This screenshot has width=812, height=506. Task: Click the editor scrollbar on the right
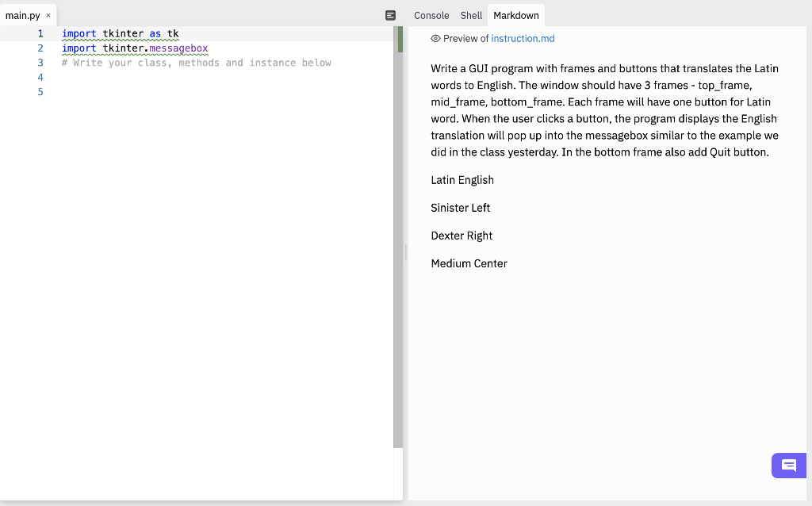[x=398, y=238]
